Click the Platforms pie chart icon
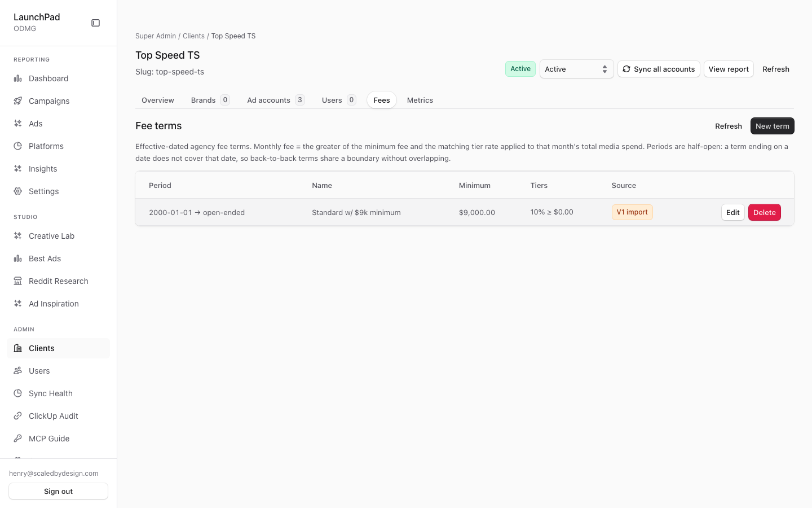The image size is (812, 508). pos(18,146)
